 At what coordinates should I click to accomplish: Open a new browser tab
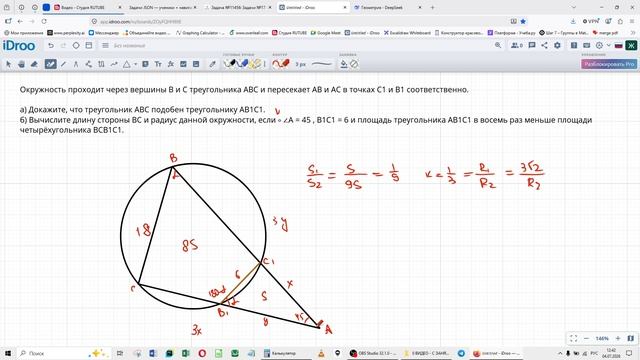coord(432,7)
